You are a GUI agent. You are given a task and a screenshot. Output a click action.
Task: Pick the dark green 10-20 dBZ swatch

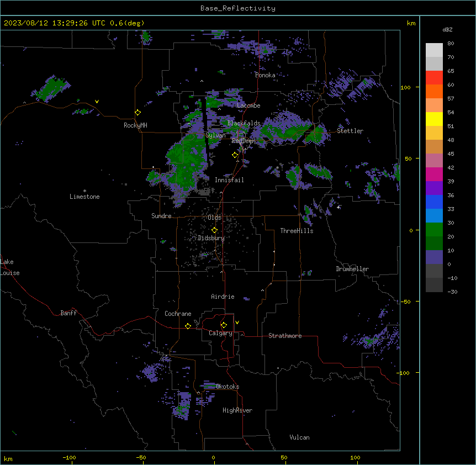click(x=434, y=244)
